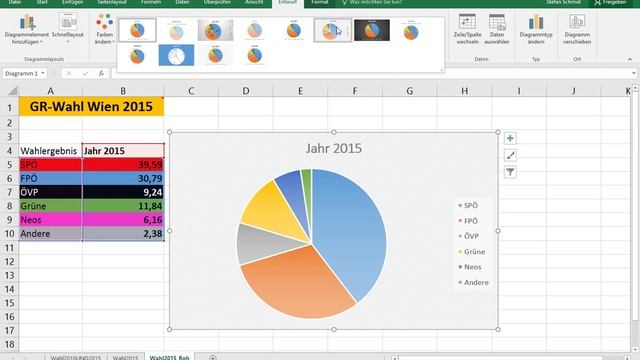The image size is (640, 360).
Task: Click the insert function fx icon
Action: coord(101,73)
